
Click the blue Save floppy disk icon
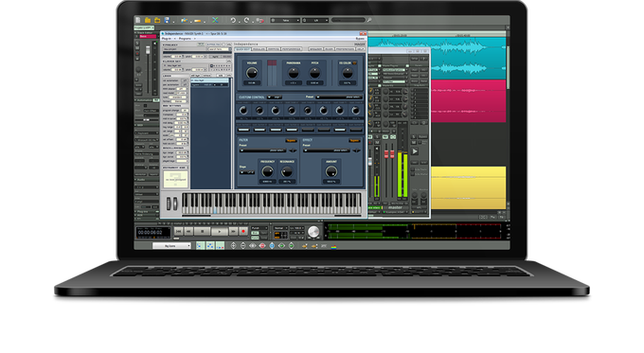[x=167, y=20]
